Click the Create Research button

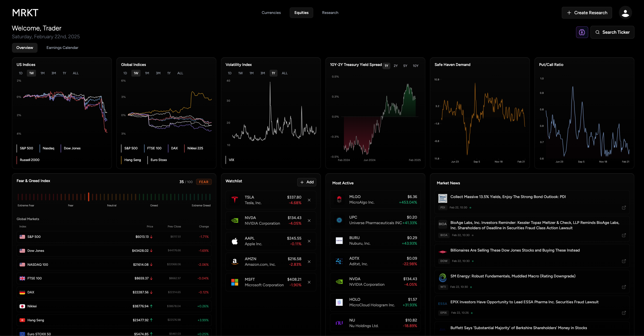[x=587, y=13]
